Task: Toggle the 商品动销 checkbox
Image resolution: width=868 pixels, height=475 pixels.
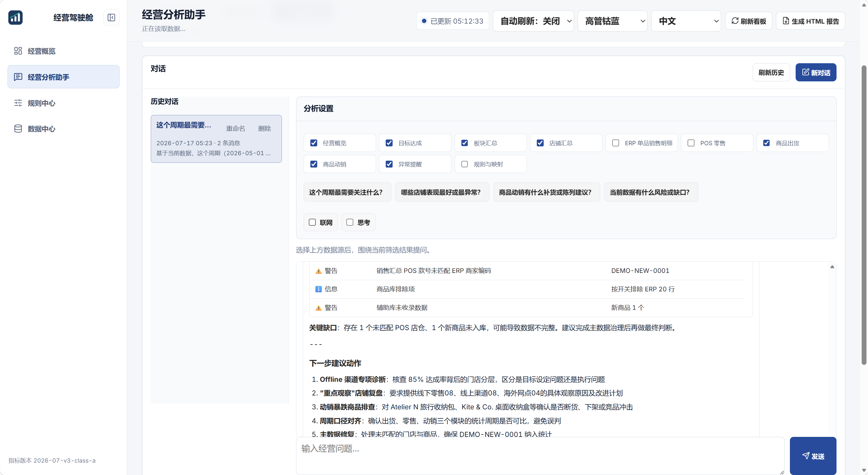Action: 314,164
